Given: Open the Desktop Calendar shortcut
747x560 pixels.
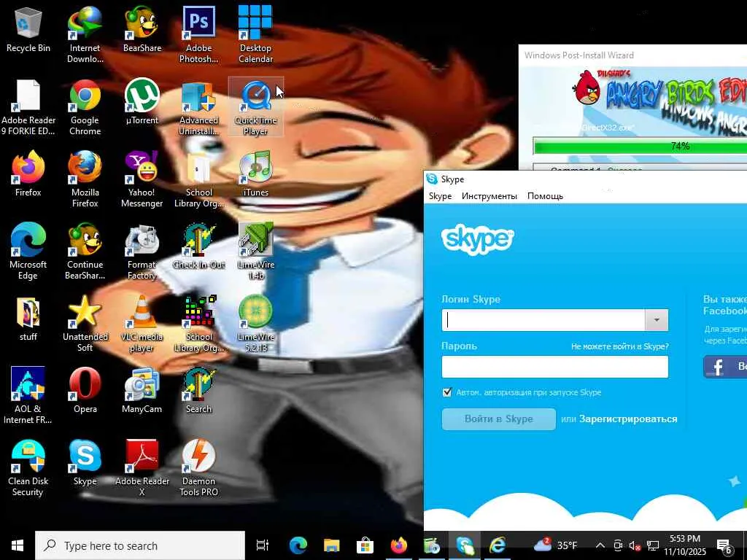Looking at the screenshot, I should click(255, 34).
